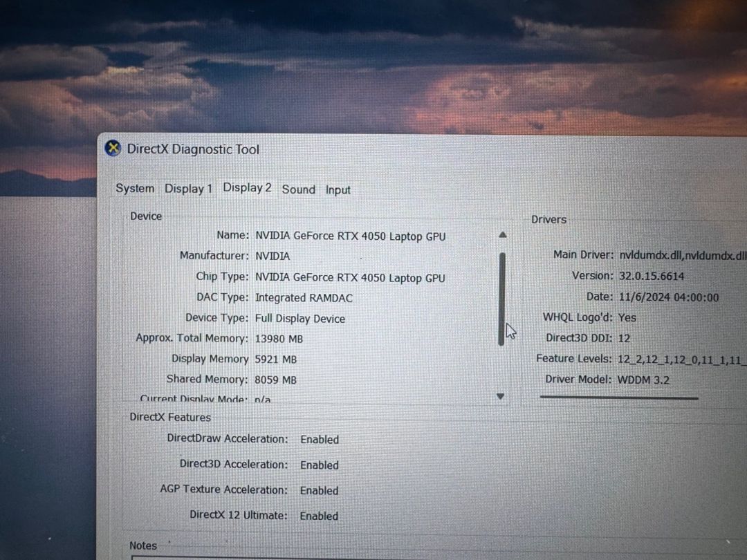747x560 pixels.
Task: Click the DirectDraw Acceleration Enabled value
Action: [319, 440]
